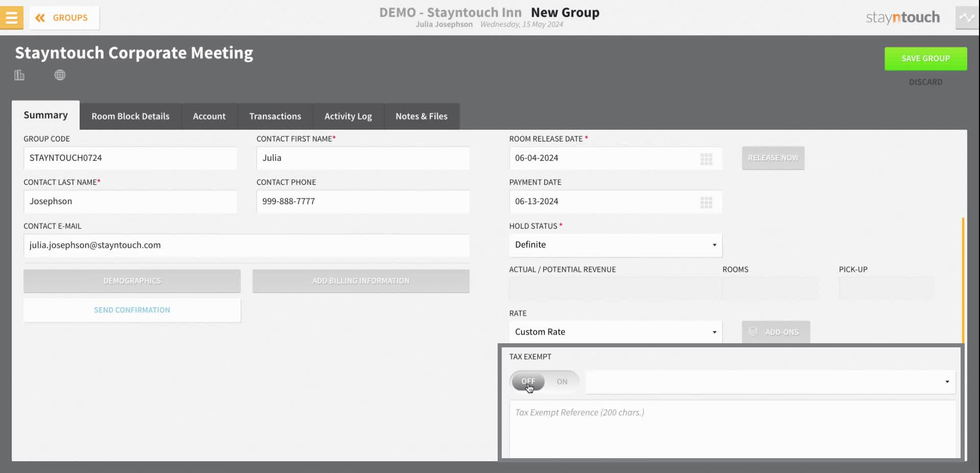This screenshot has height=473, width=980.
Task: Click the Contact First Name field
Action: [363, 158]
